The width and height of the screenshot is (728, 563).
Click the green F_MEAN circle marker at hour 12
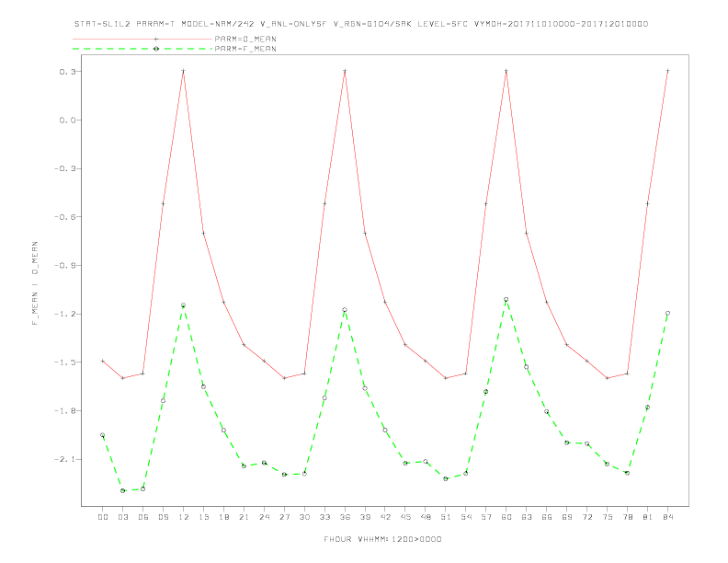(184, 305)
